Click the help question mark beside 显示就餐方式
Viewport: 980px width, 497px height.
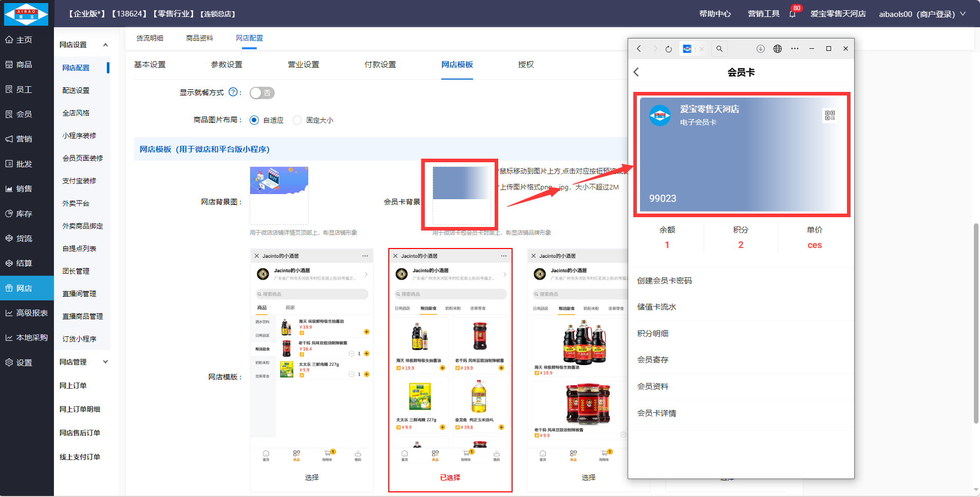point(233,92)
